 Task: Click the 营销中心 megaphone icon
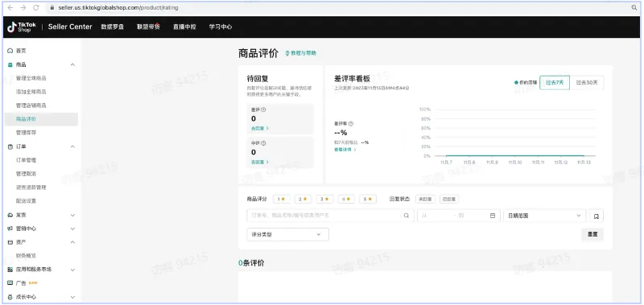pyautogui.click(x=10, y=229)
